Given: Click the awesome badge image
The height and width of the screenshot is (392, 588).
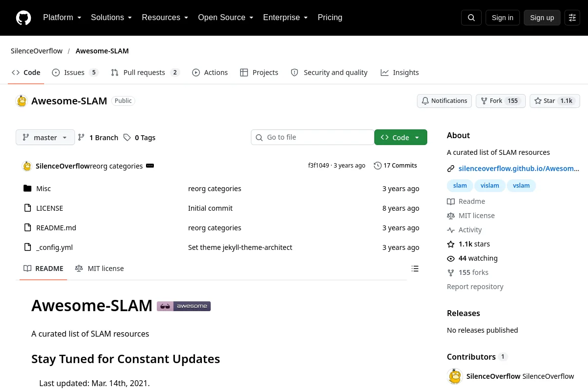Looking at the screenshot, I should pyautogui.click(x=184, y=306).
